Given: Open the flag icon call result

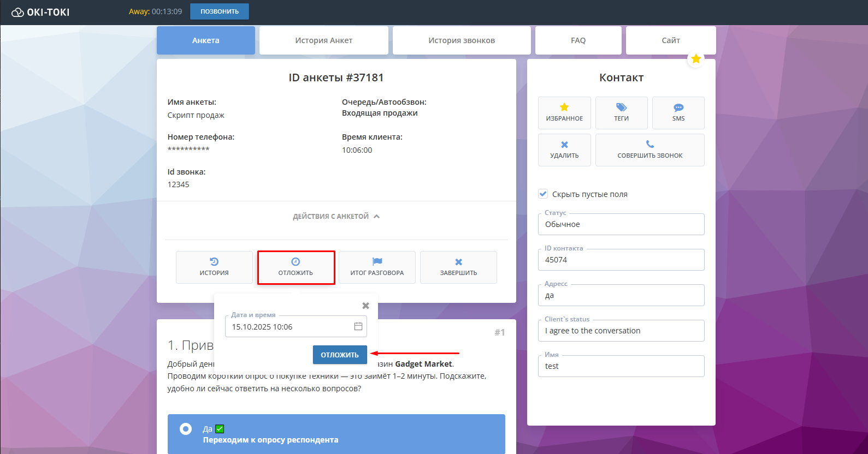Looking at the screenshot, I should 377,267.
